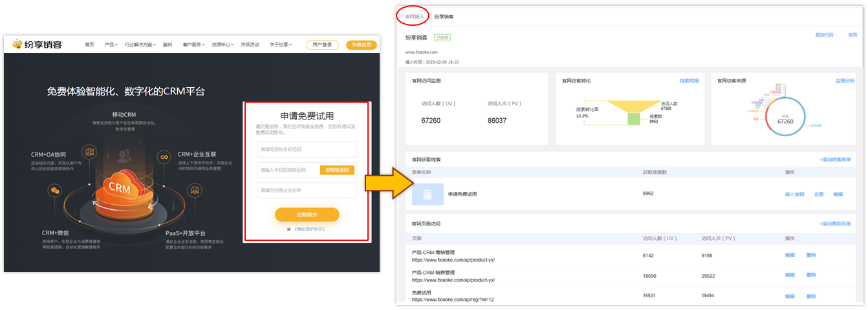
Task: Click the PV value 86037
Action: 497,121
